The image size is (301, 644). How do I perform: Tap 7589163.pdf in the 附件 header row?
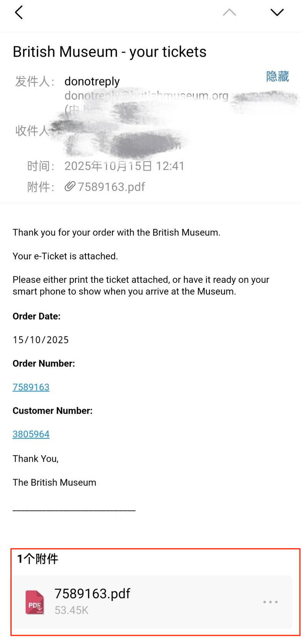(x=111, y=187)
